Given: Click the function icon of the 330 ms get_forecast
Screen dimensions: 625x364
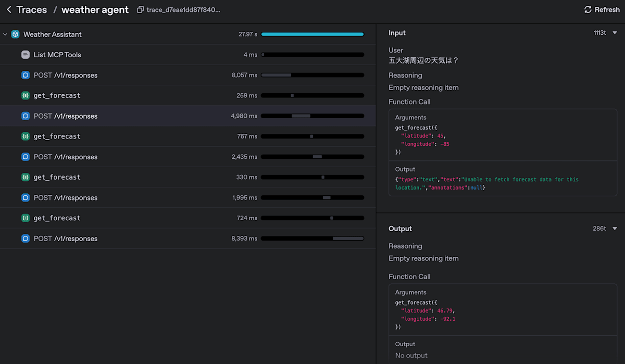Looking at the screenshot, I should (26, 177).
